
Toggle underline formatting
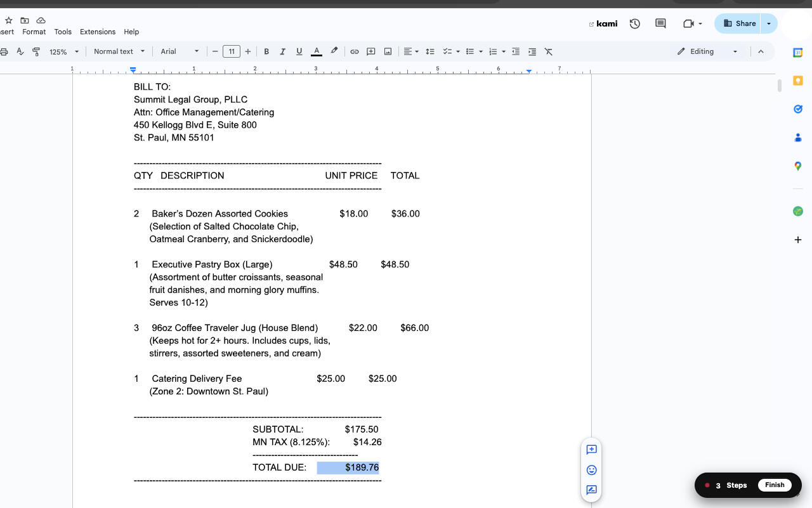pos(299,51)
